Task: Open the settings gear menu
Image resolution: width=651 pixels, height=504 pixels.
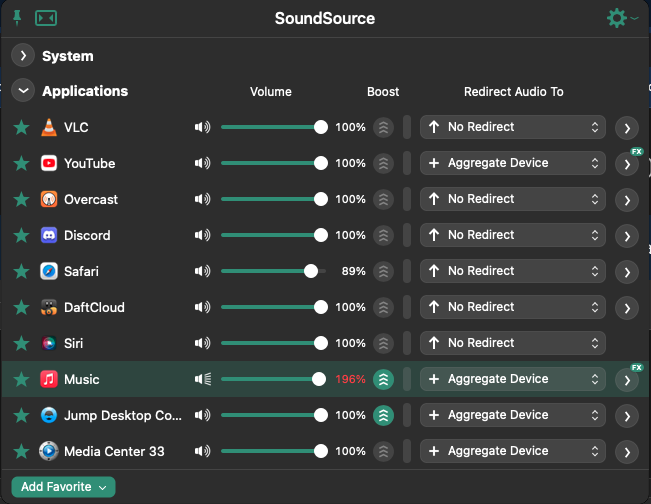Action: click(x=622, y=18)
